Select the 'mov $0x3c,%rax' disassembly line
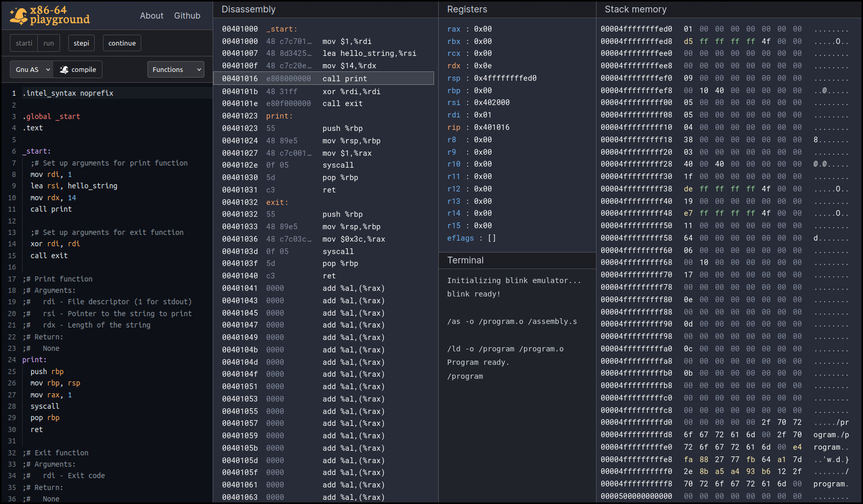 pyautogui.click(x=324, y=239)
